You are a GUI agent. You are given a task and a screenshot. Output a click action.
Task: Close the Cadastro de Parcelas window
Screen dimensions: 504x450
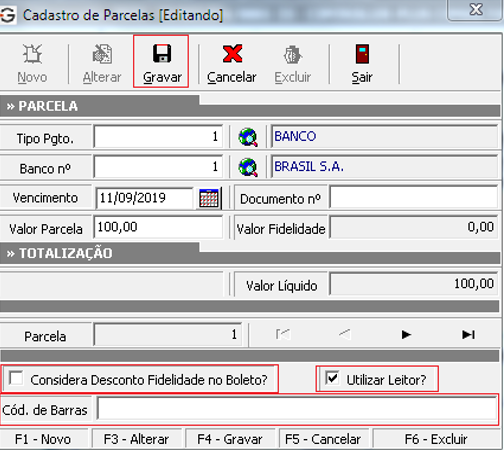pyautogui.click(x=476, y=9)
